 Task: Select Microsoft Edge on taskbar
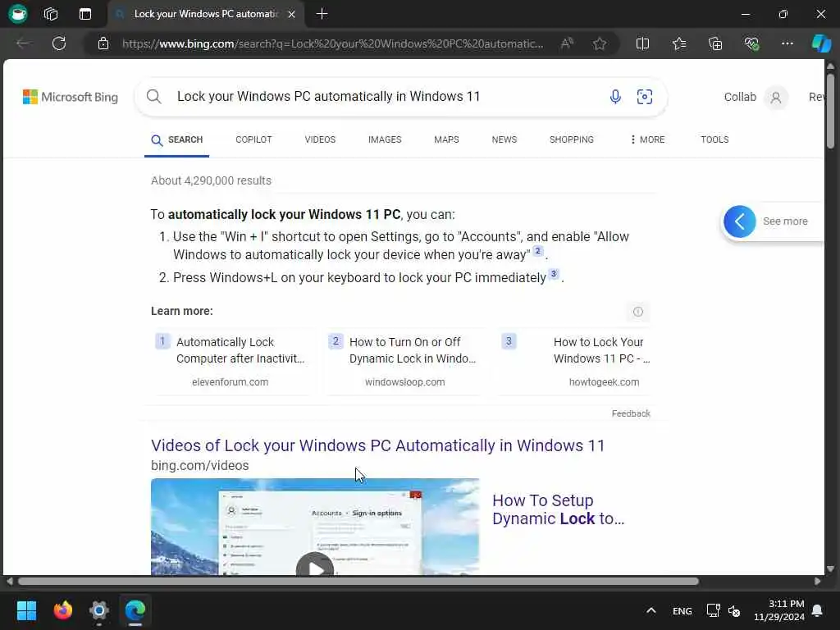pos(135,610)
